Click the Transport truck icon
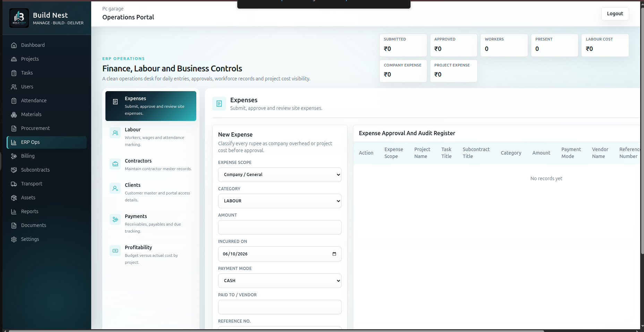Image resolution: width=644 pixels, height=332 pixels. [x=14, y=184]
